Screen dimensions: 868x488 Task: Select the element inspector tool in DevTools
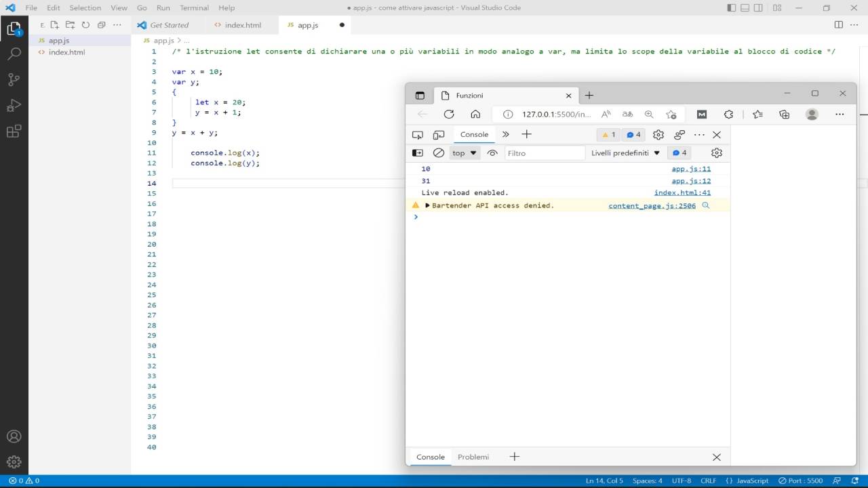point(416,134)
